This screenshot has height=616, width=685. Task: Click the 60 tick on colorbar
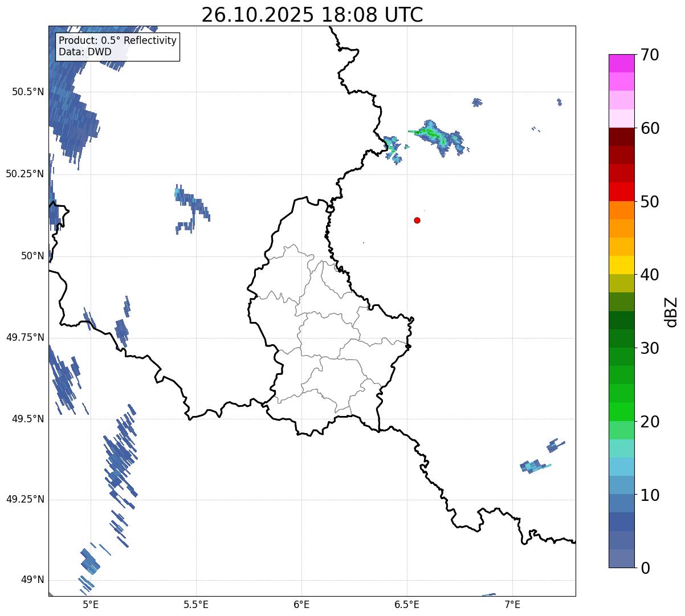click(x=650, y=128)
